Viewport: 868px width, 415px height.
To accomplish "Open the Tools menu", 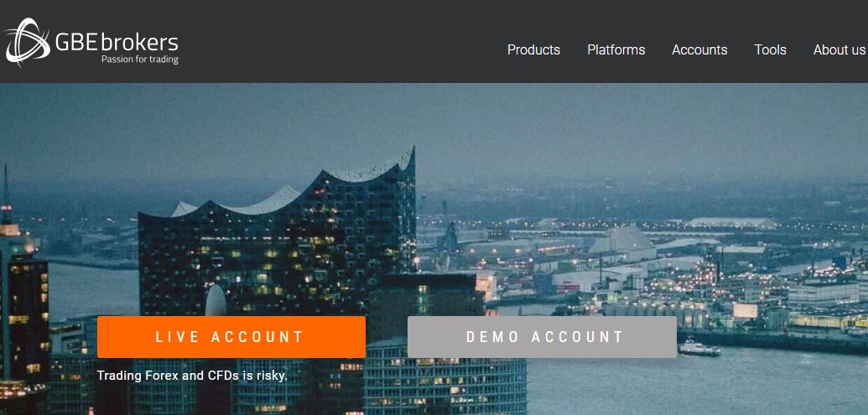I will coord(770,49).
